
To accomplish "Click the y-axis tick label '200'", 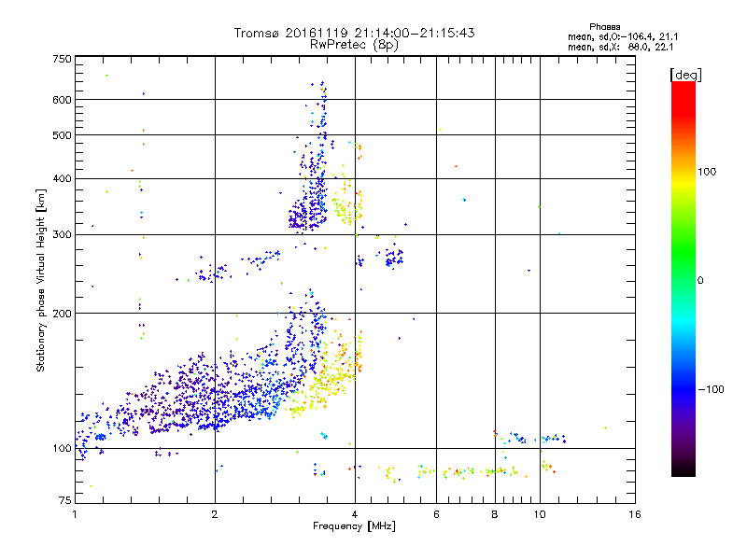I will pyautogui.click(x=62, y=314).
